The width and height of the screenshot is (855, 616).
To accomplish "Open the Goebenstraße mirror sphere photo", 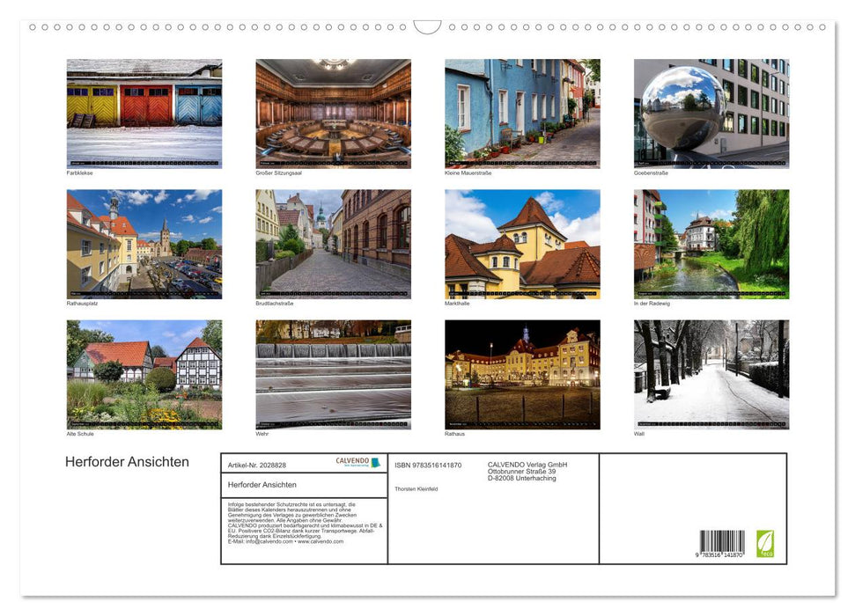I will pos(711,113).
